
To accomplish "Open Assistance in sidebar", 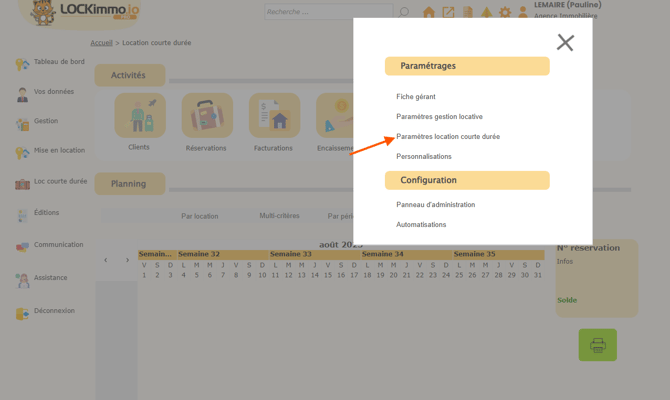I will point(41,279).
